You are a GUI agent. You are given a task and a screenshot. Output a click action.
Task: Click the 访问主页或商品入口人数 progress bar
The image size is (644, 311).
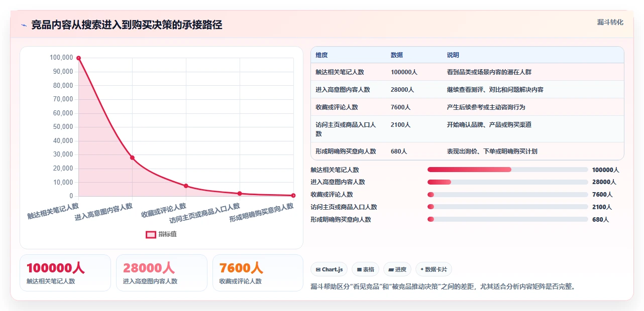[507, 207]
